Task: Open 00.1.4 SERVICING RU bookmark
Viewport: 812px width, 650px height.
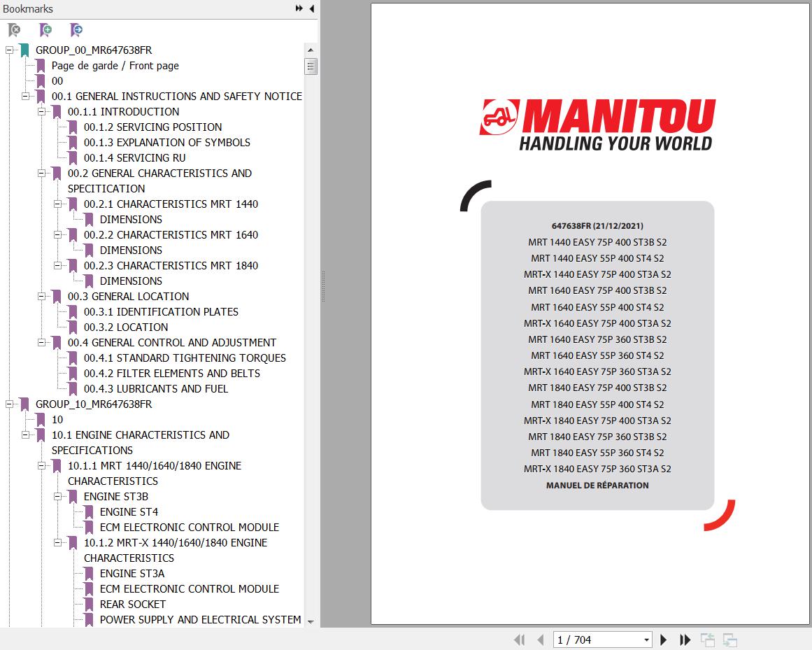Action: tap(135, 158)
